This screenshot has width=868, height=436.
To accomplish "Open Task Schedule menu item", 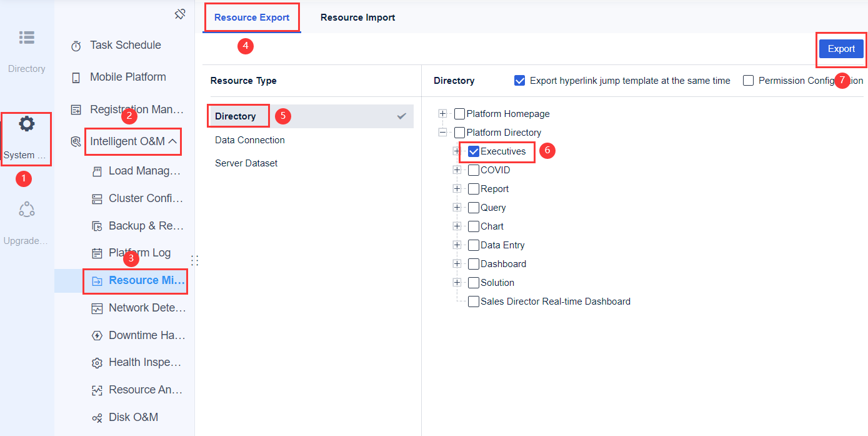I will click(124, 45).
